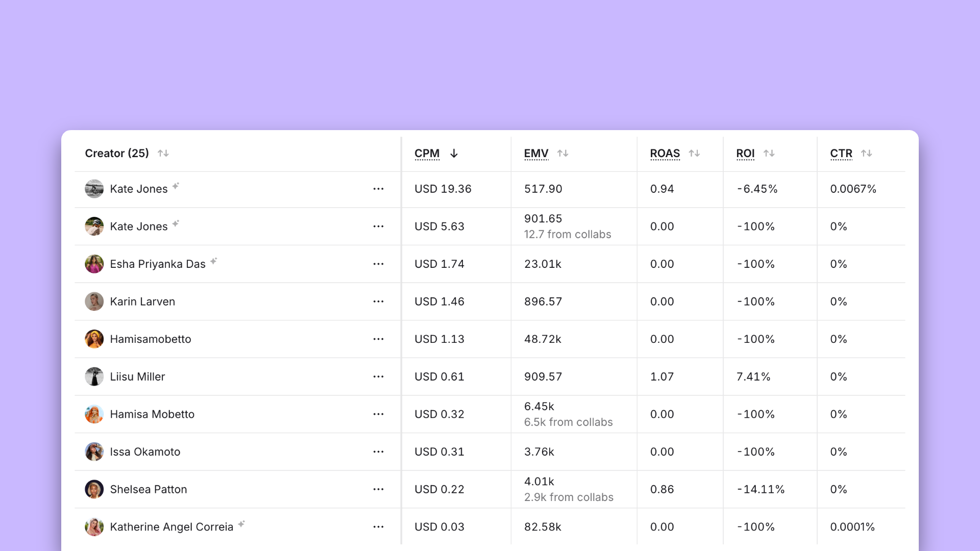980x551 pixels.
Task: Open more options for Hamisamobetto
Action: 378,339
